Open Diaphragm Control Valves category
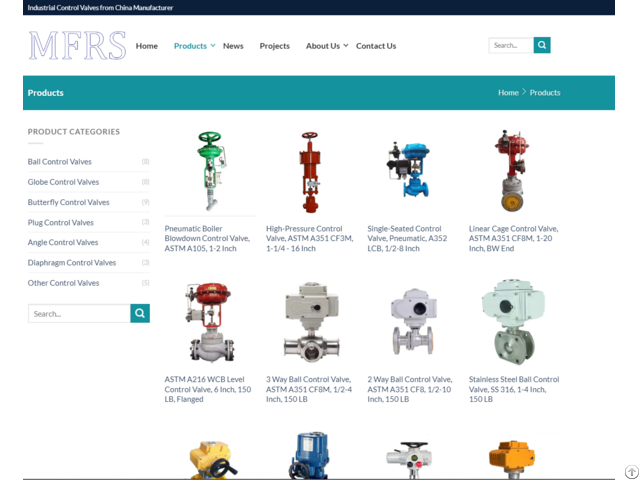This screenshot has width=640, height=480. coord(72,262)
